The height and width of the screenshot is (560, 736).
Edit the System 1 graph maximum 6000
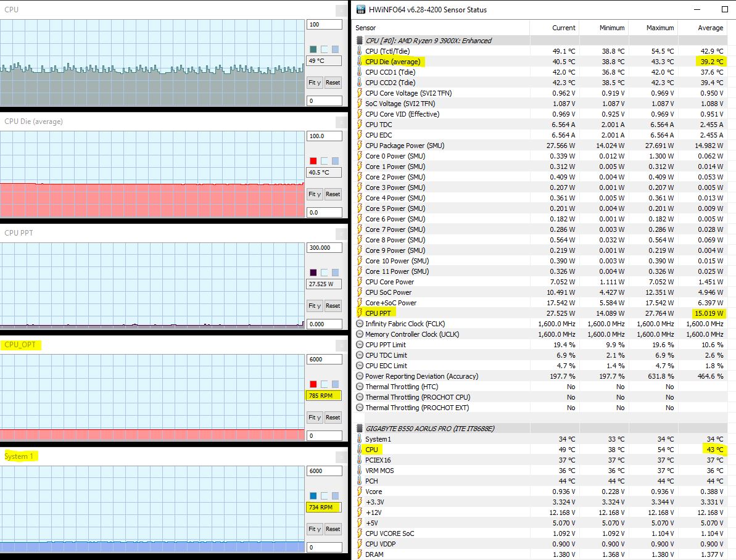click(324, 471)
